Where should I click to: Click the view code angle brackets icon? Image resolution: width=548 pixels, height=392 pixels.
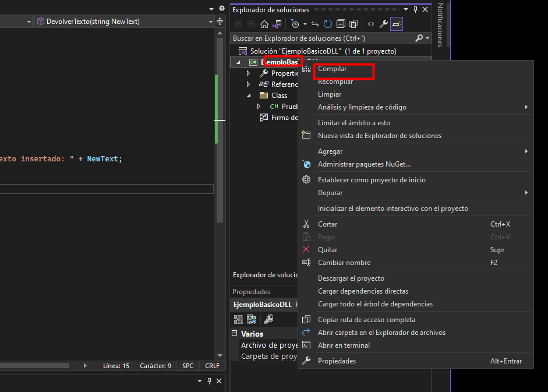pos(371,24)
